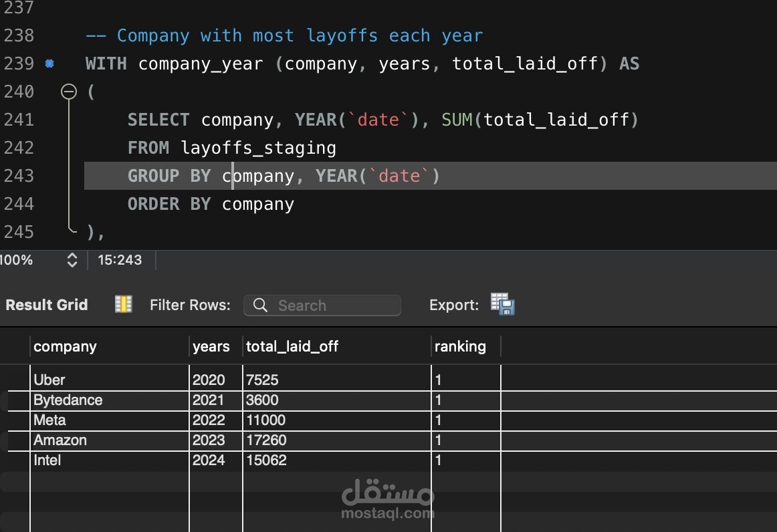Select the 3600 total cell
777x532 pixels.
click(337, 400)
